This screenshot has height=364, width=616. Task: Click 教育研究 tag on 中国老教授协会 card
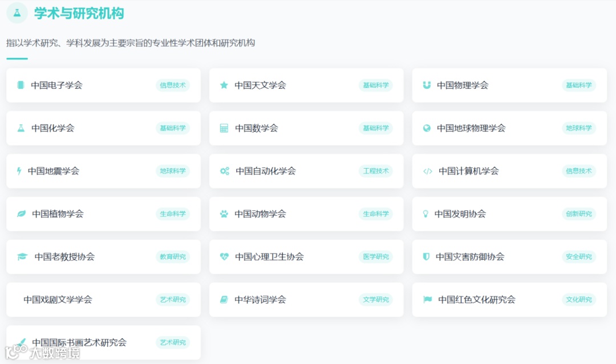point(173,256)
